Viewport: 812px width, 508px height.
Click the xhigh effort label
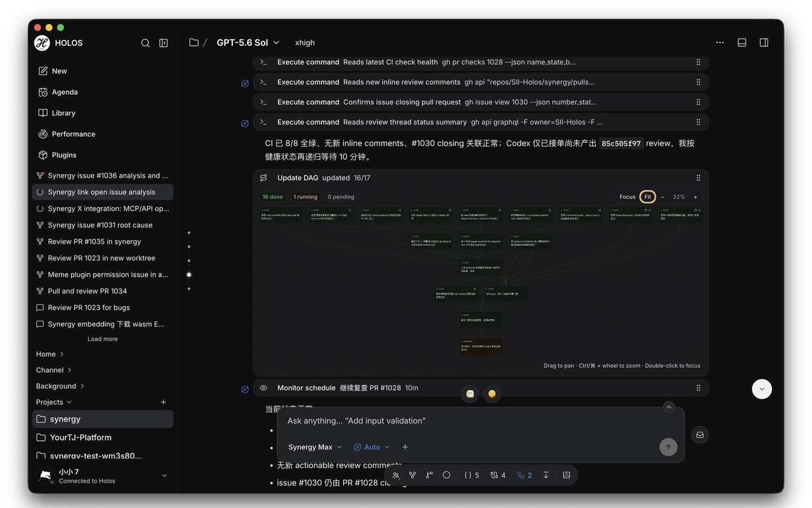tap(305, 43)
